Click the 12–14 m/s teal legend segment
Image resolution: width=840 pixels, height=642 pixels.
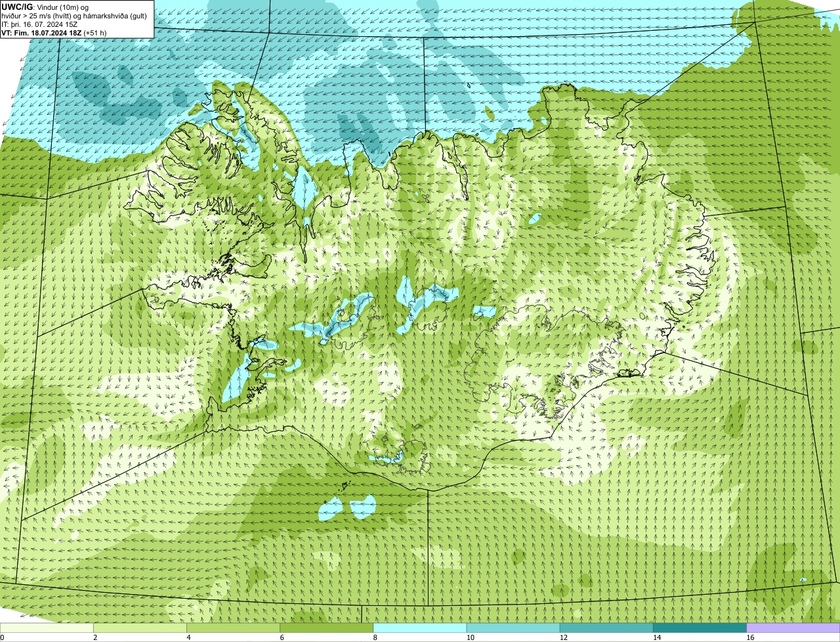point(606,628)
